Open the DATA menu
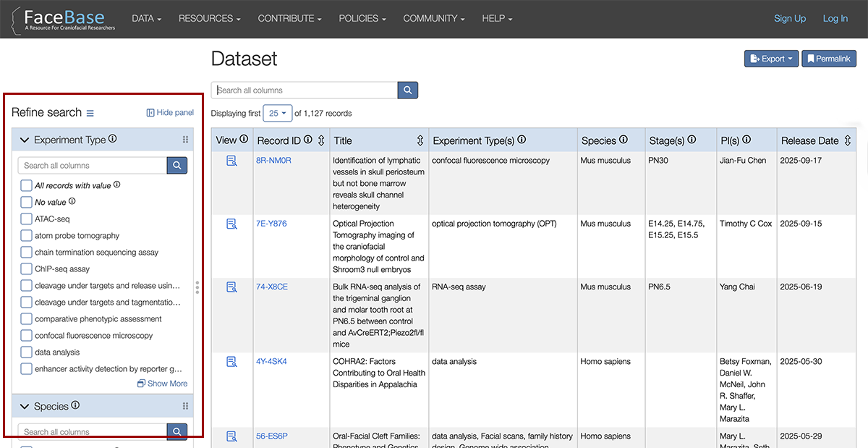The image size is (868, 448). click(x=147, y=19)
